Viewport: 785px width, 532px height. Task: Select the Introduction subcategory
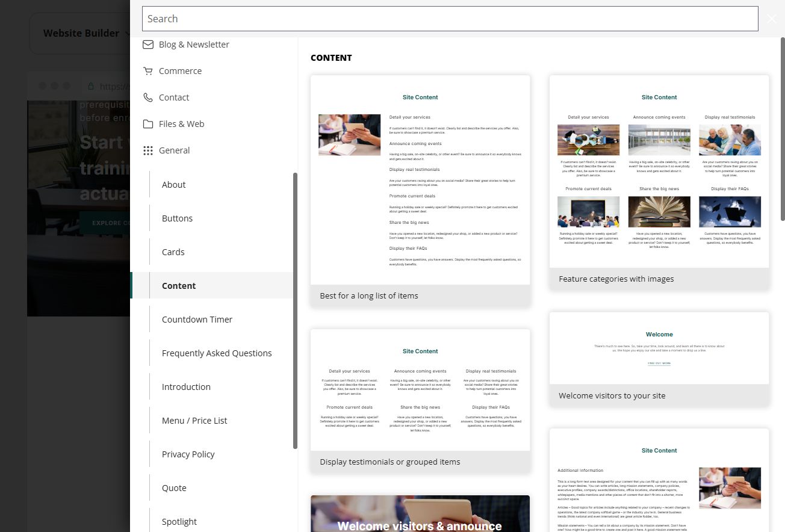(211, 387)
